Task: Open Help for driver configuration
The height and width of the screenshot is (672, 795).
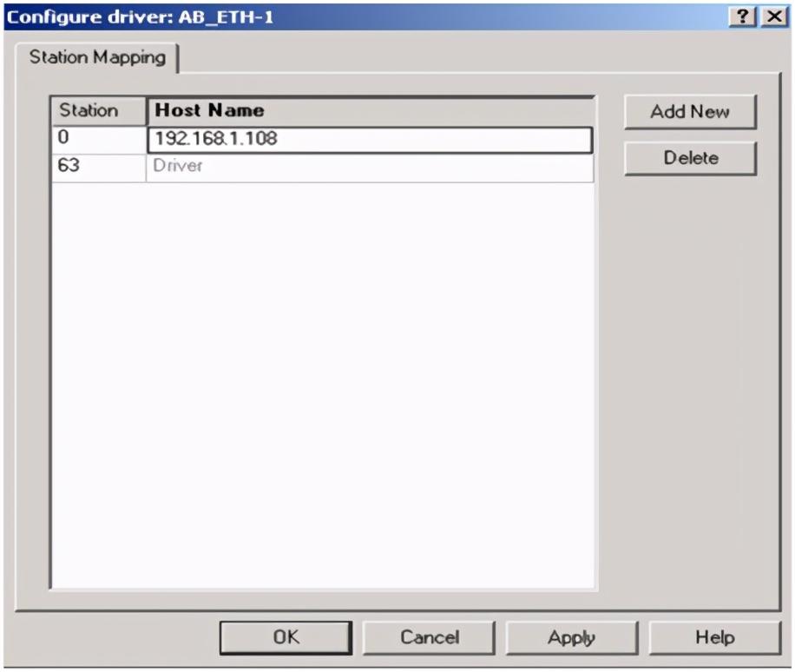Action: coord(714,637)
